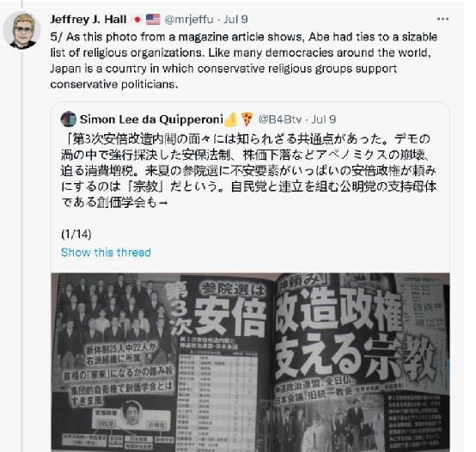
Task: Open the quoted tweet's Jul 9 timestamp
Action: click(x=324, y=119)
